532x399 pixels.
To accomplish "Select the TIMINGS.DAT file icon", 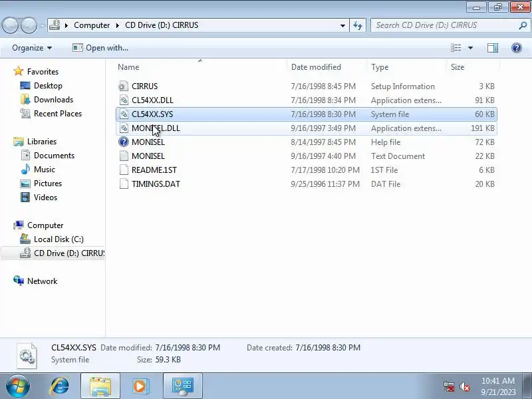I will coord(124,184).
